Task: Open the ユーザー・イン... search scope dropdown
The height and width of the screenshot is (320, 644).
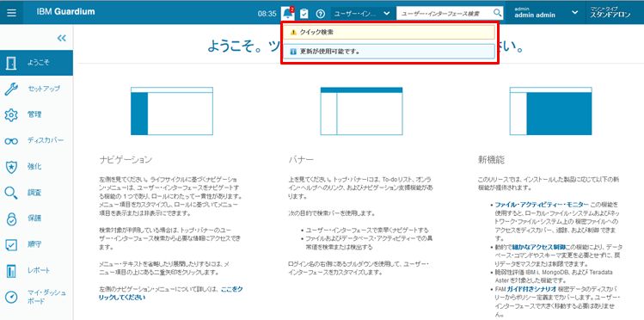Action: pyautogui.click(x=361, y=13)
